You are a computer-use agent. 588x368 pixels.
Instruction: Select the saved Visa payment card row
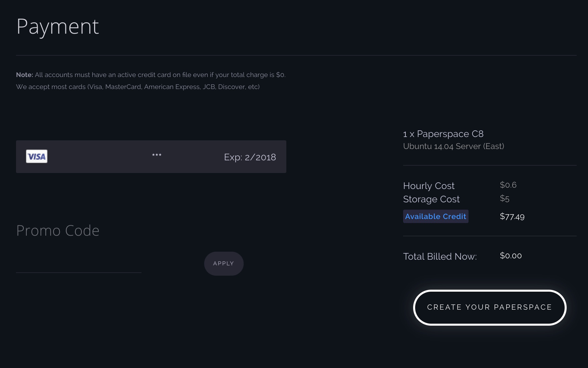point(151,156)
